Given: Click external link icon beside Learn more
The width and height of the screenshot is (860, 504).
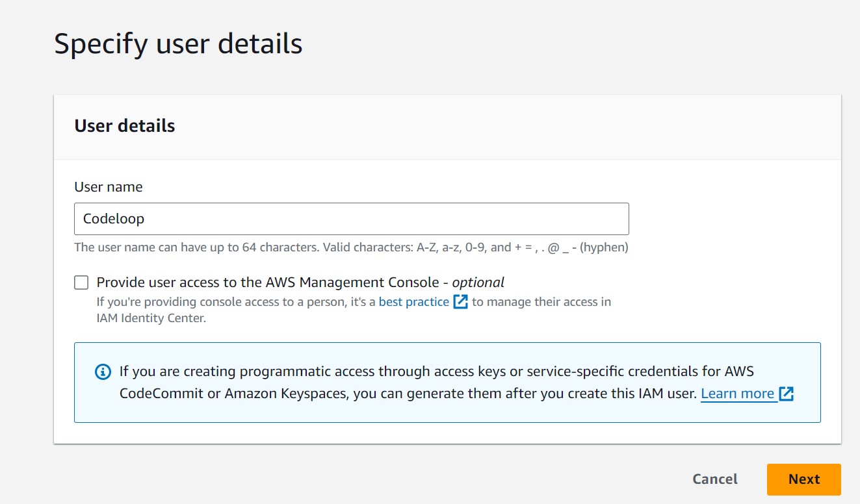Looking at the screenshot, I should tap(787, 394).
